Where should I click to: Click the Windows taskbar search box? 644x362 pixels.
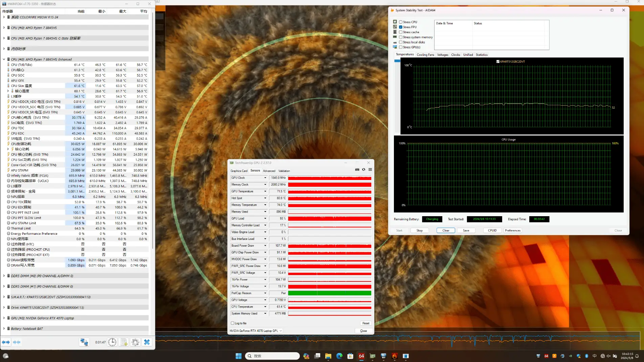[x=272, y=356]
